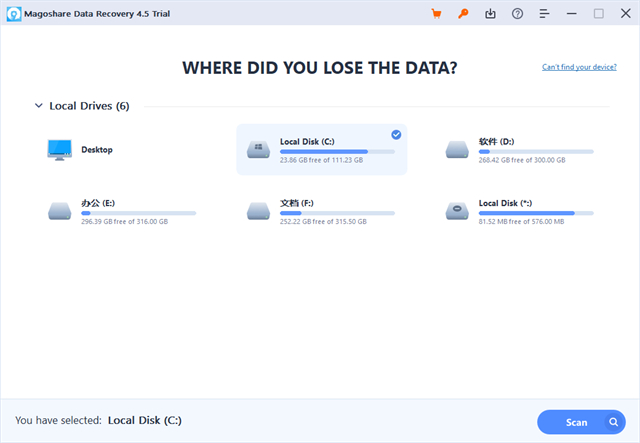Click the 软件 (D:) drive icon
This screenshot has height=443, width=640.
pyautogui.click(x=458, y=150)
